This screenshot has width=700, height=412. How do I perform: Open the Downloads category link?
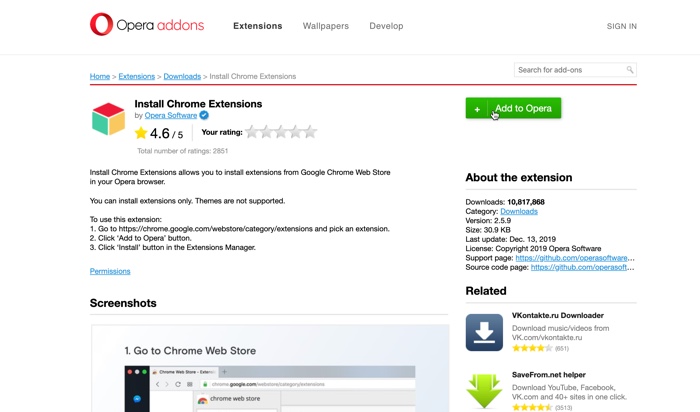[519, 211]
